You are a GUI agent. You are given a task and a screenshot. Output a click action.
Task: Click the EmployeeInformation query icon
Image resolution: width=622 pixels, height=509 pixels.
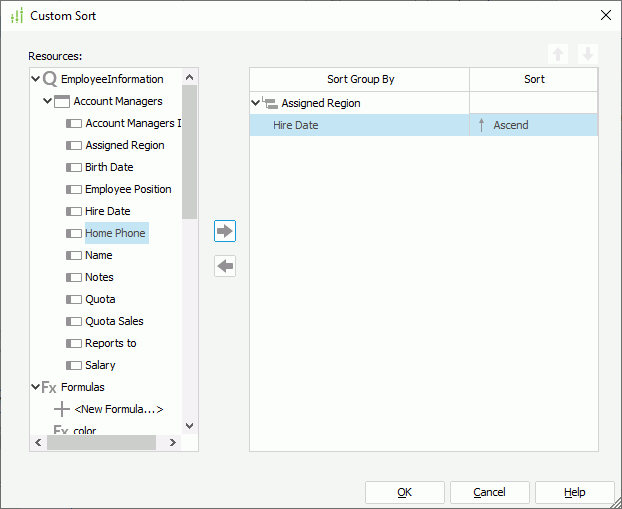[50, 79]
